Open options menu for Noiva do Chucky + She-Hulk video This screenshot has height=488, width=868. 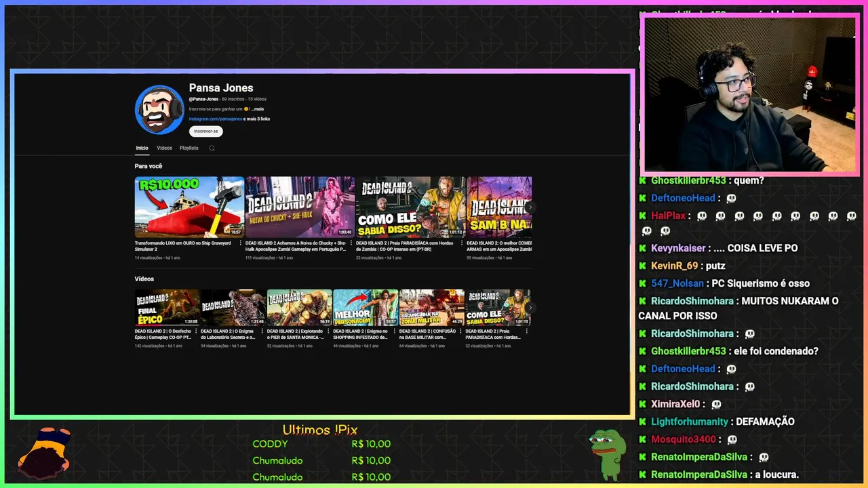tap(351, 243)
